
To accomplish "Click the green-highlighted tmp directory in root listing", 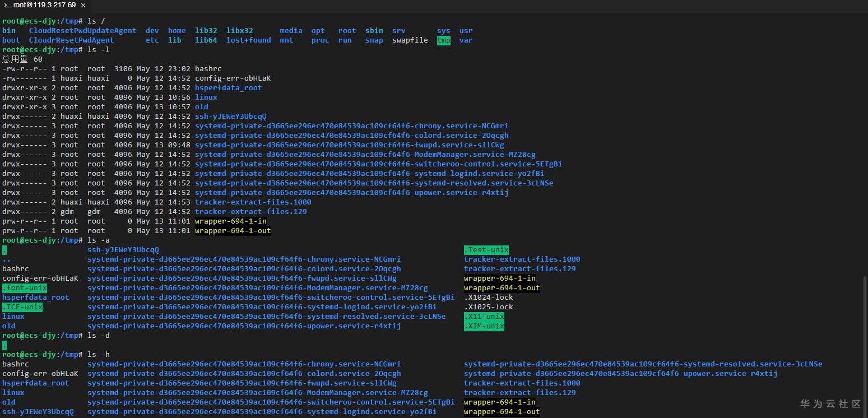I will coord(443,40).
